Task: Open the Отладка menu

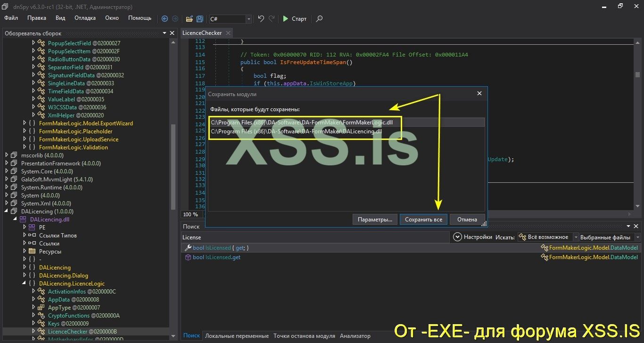Action: click(x=85, y=18)
